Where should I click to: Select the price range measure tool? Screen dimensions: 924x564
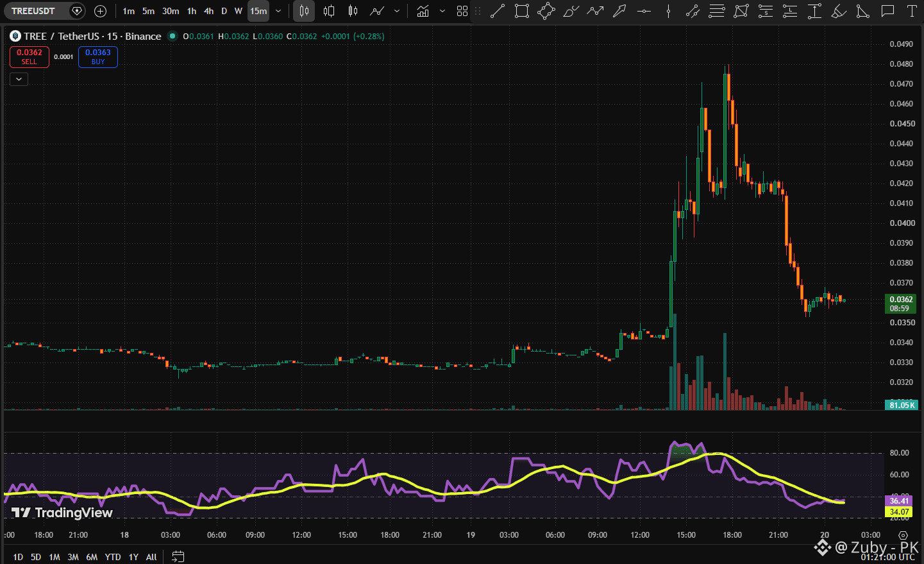tap(814, 11)
